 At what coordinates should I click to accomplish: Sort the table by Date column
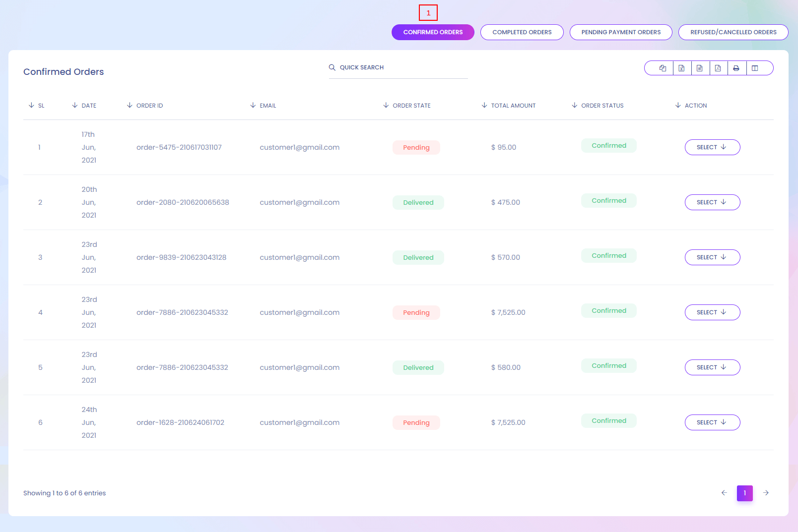pos(88,106)
